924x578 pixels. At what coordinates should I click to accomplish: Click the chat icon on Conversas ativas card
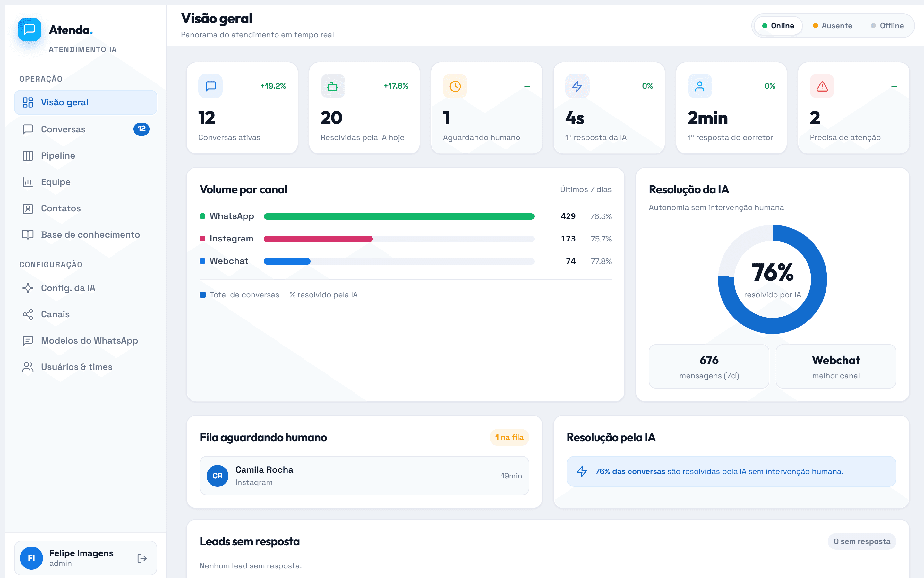pos(210,86)
